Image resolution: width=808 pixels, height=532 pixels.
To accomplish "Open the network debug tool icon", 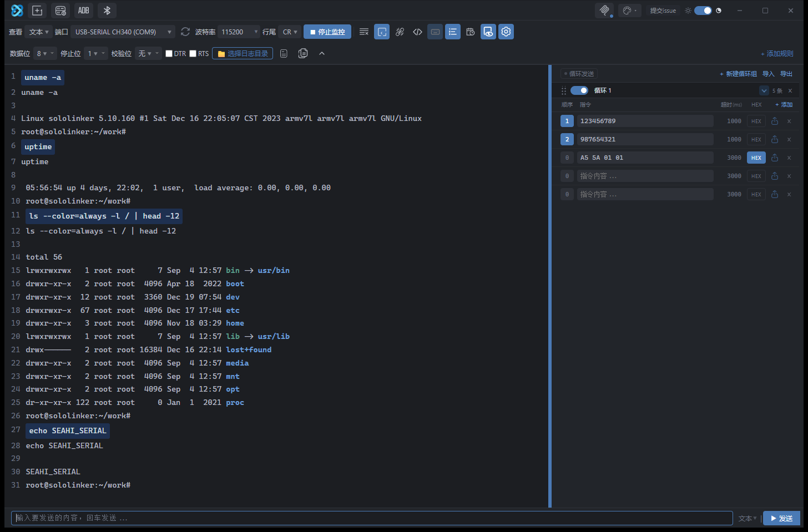I will (x=60, y=11).
